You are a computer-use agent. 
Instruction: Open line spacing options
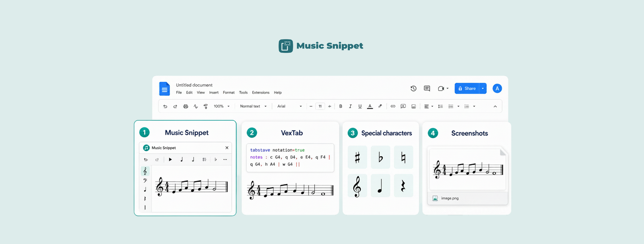pos(440,106)
